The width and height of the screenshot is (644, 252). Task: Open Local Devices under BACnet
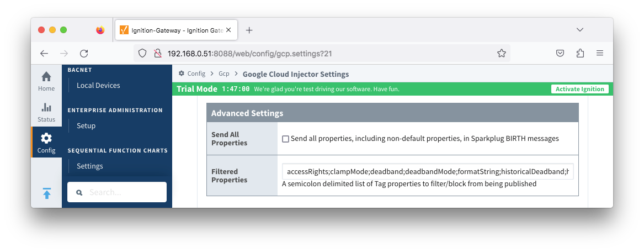click(x=98, y=86)
